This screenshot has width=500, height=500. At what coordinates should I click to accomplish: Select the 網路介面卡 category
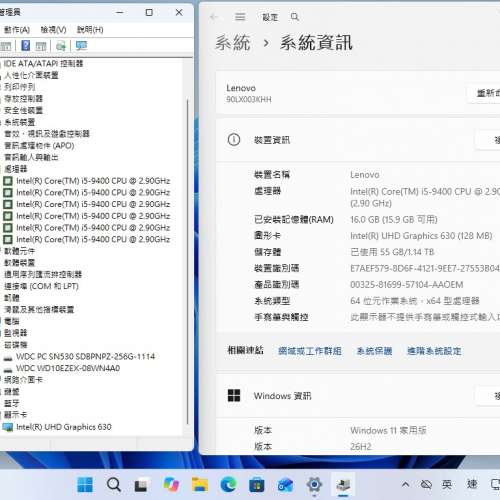[23, 380]
